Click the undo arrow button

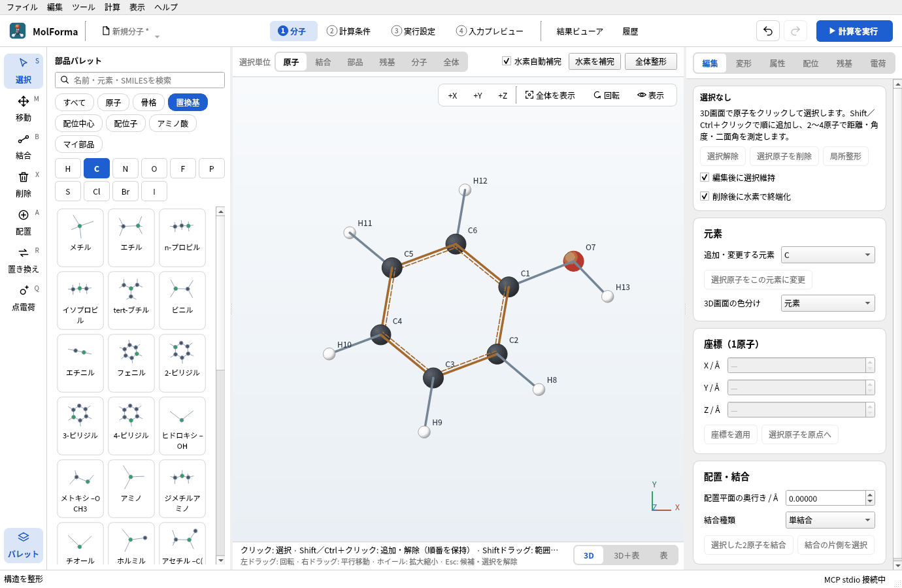pos(768,31)
